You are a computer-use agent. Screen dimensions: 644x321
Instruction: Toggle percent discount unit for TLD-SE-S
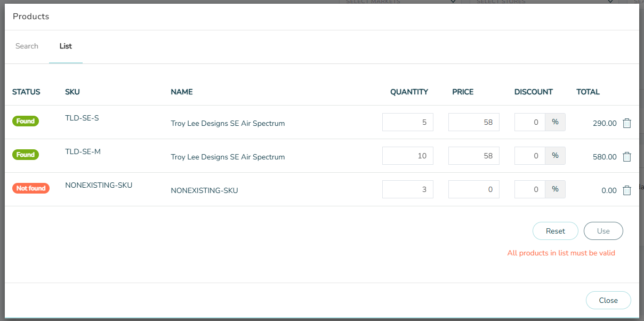pos(555,122)
